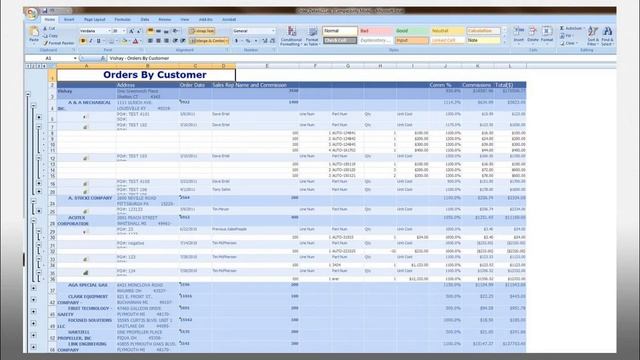Apply the Calculation cell style
Image resolution: width=640 pixels, height=360 pixels.
484,31
